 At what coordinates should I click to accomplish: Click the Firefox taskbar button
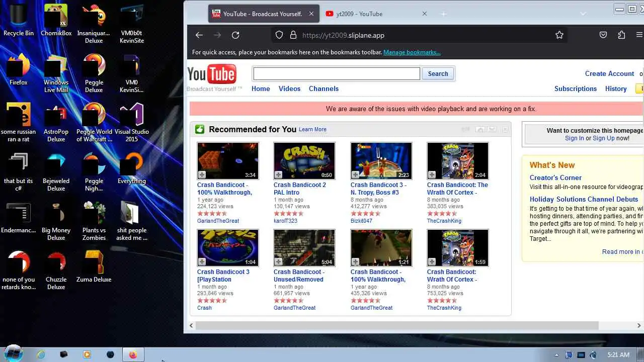click(133, 354)
